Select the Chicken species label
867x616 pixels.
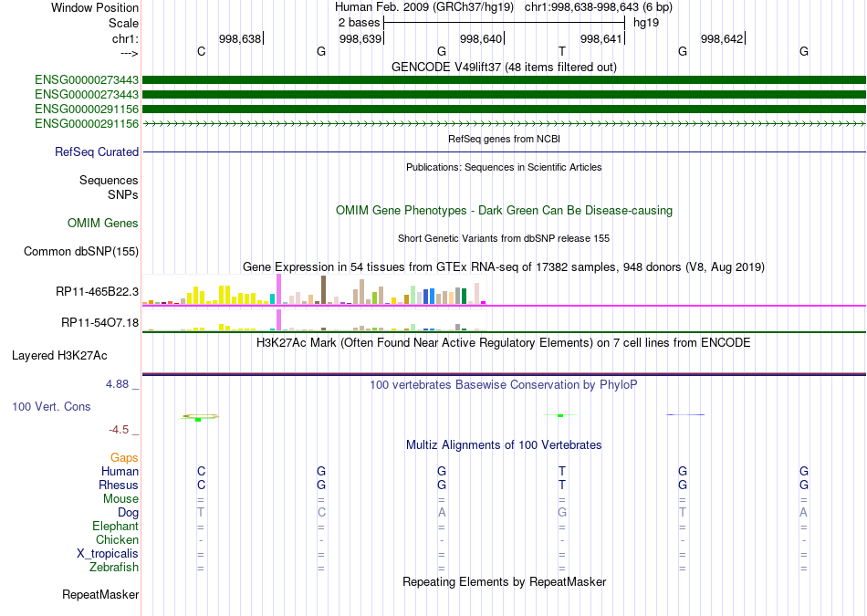pyautogui.click(x=117, y=539)
